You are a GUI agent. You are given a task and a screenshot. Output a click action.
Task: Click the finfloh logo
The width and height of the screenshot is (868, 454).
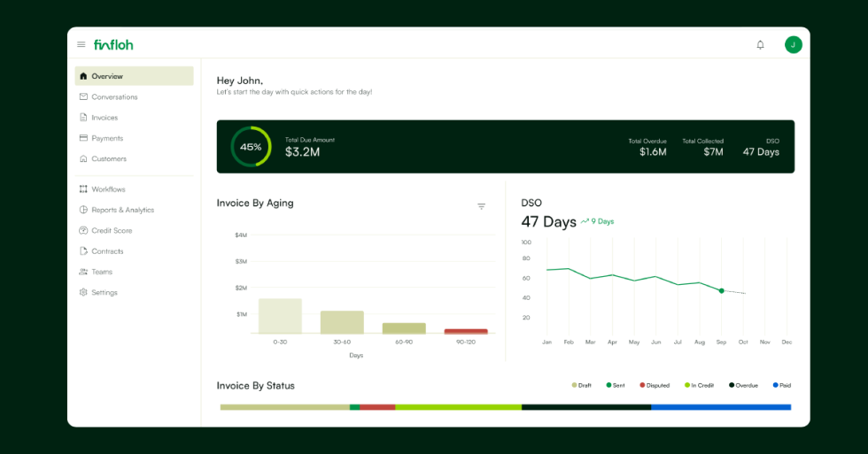(113, 44)
